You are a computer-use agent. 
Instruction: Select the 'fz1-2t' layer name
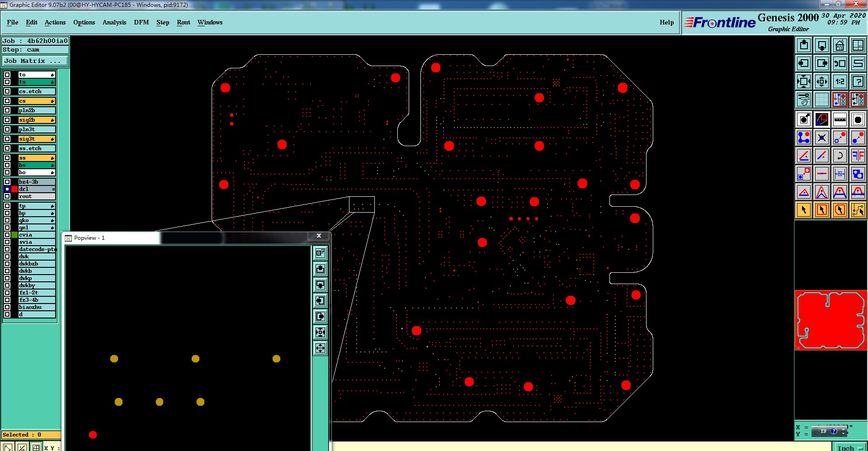pos(37,293)
